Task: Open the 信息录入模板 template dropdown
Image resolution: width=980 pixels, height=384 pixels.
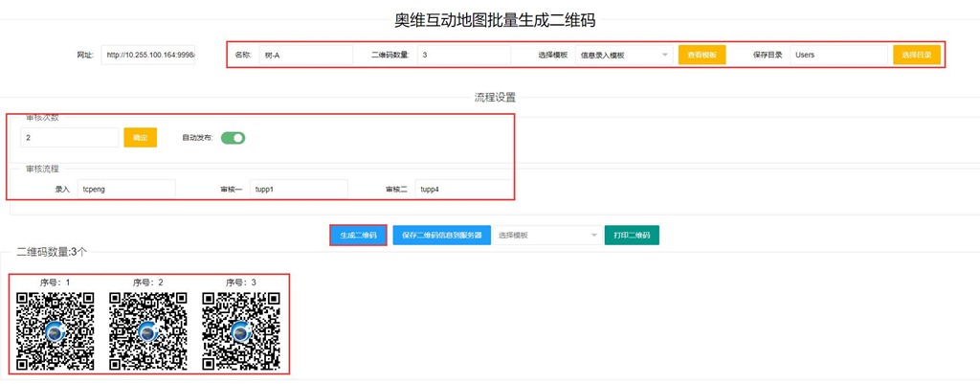Action: 623,56
